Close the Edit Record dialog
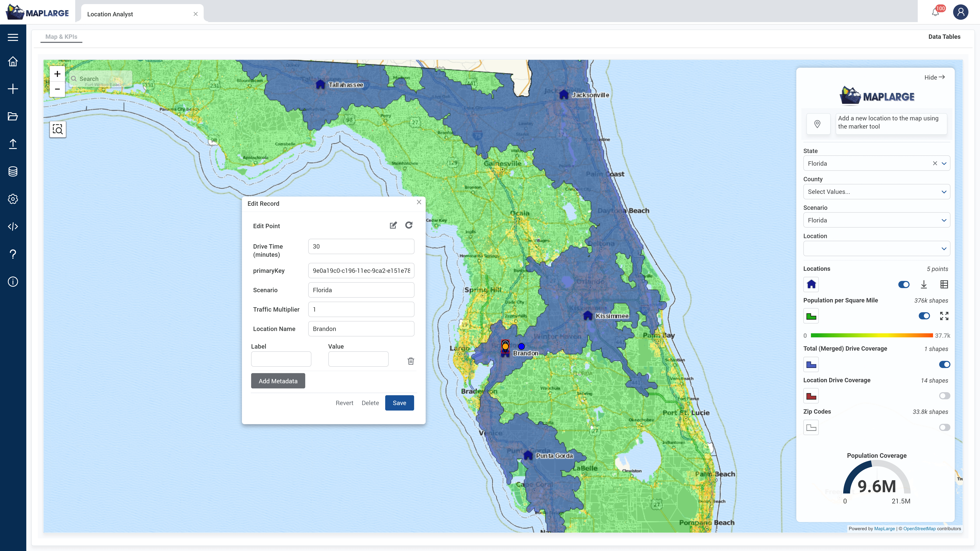 tap(419, 202)
